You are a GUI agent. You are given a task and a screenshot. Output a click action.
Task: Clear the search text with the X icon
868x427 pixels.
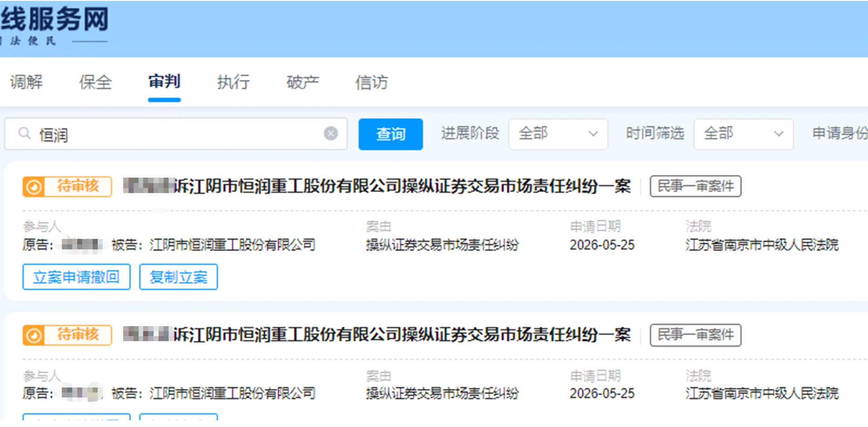(331, 134)
